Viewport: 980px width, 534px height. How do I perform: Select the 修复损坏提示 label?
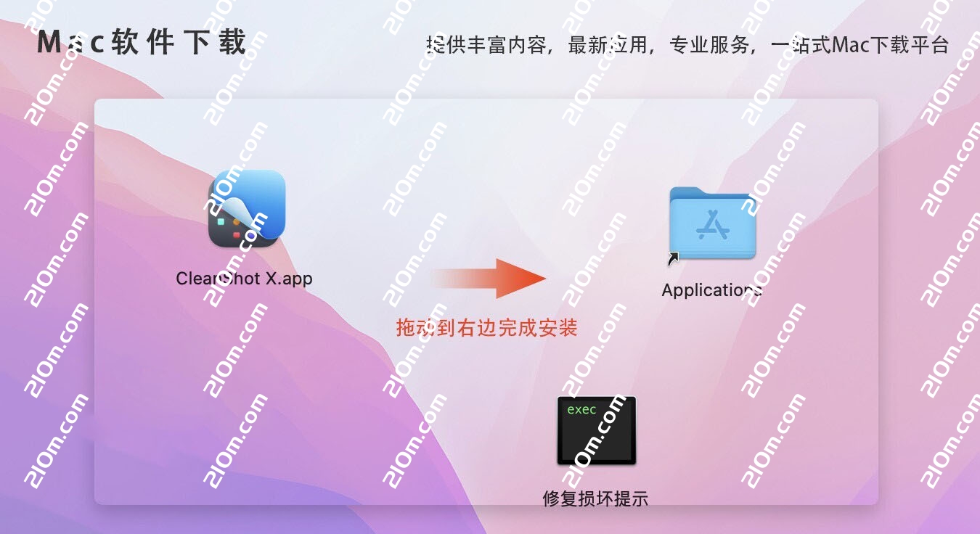tap(595, 498)
